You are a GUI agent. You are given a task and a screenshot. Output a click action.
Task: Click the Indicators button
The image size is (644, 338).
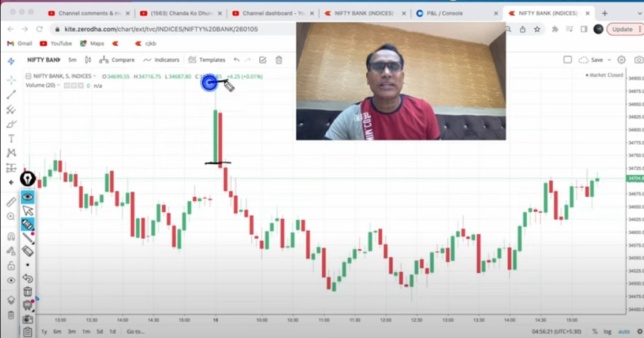click(x=161, y=60)
